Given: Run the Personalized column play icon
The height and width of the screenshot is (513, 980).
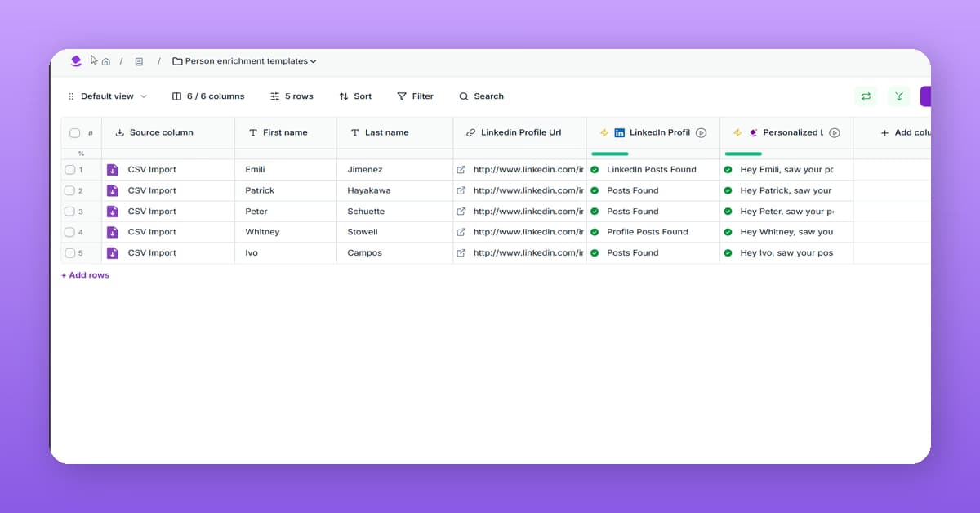Looking at the screenshot, I should point(835,133).
